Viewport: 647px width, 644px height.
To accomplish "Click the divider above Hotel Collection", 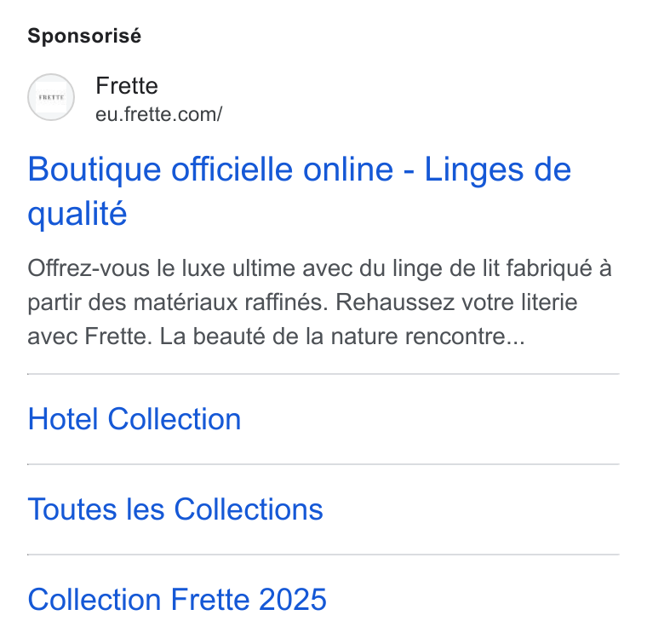I will (x=323, y=374).
